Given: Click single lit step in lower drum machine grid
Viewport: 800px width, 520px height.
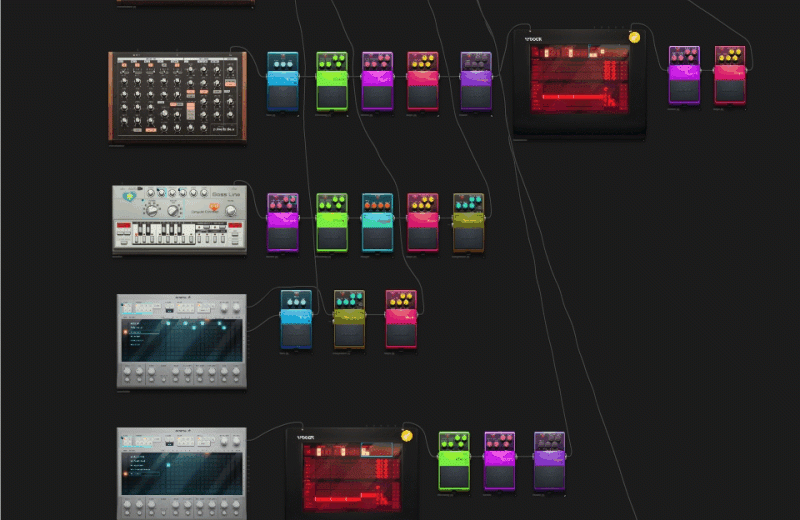Looking at the screenshot, I should coord(168,465).
